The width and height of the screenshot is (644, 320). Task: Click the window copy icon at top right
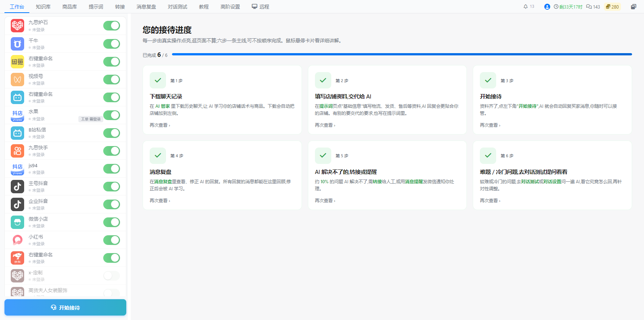coord(634,7)
